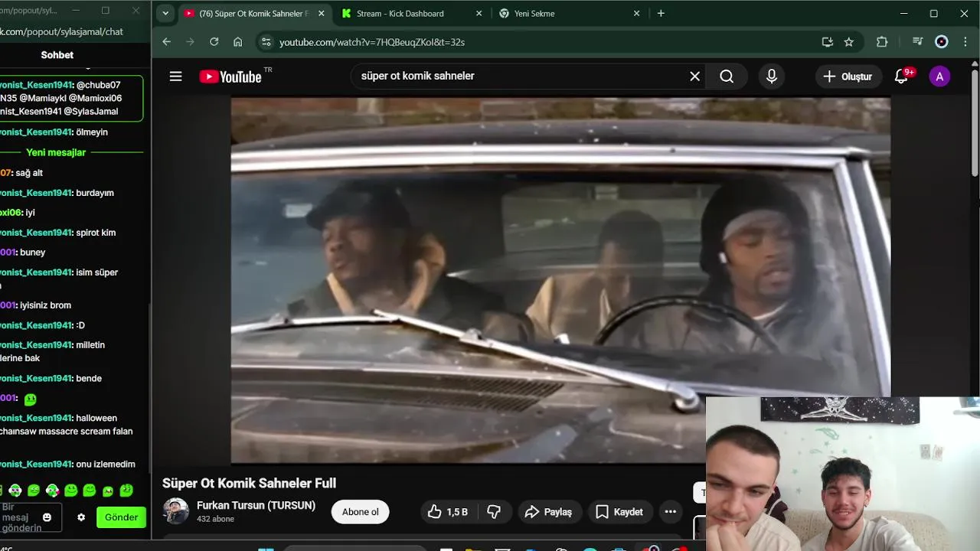Open the browser profile circle icon

[x=942, y=42]
